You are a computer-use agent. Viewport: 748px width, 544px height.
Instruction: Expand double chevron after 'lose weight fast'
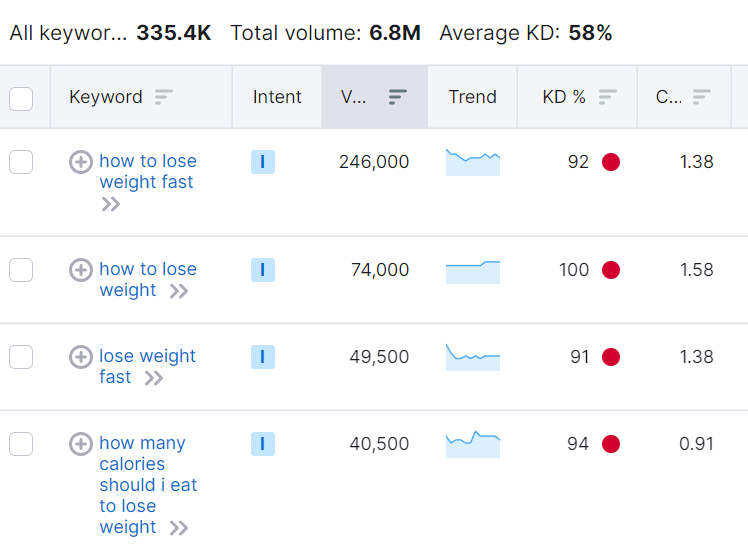[x=153, y=378]
